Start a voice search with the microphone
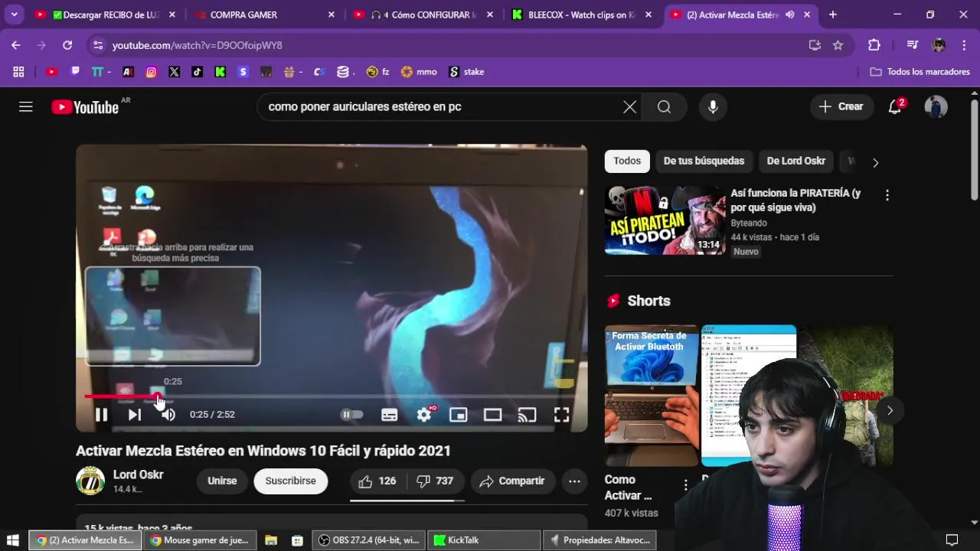 coord(713,107)
